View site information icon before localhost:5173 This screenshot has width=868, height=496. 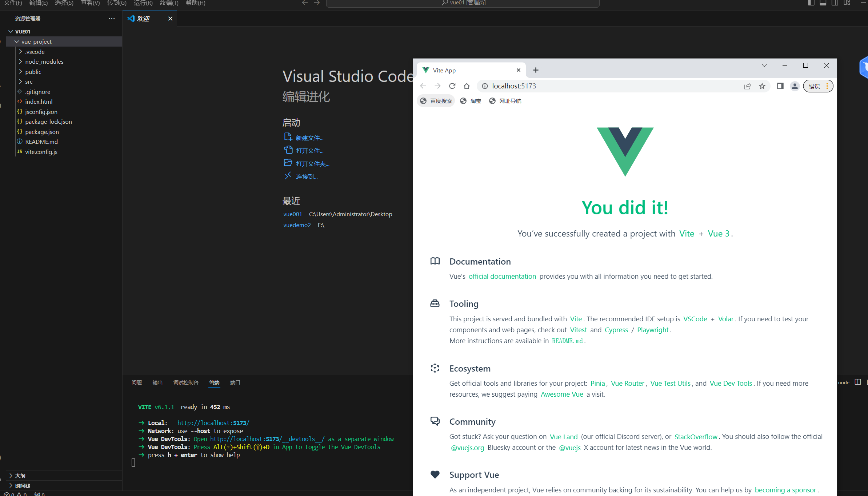pyautogui.click(x=485, y=86)
